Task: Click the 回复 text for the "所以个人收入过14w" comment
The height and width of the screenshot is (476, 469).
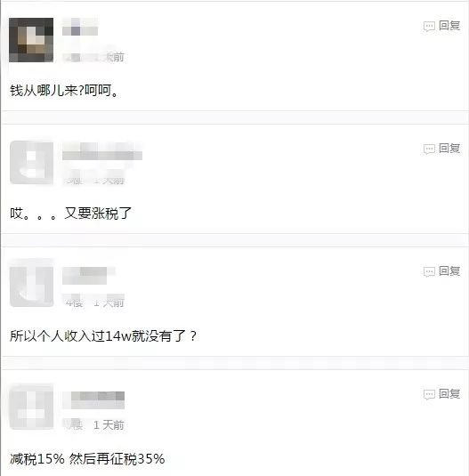Action: 449,271
